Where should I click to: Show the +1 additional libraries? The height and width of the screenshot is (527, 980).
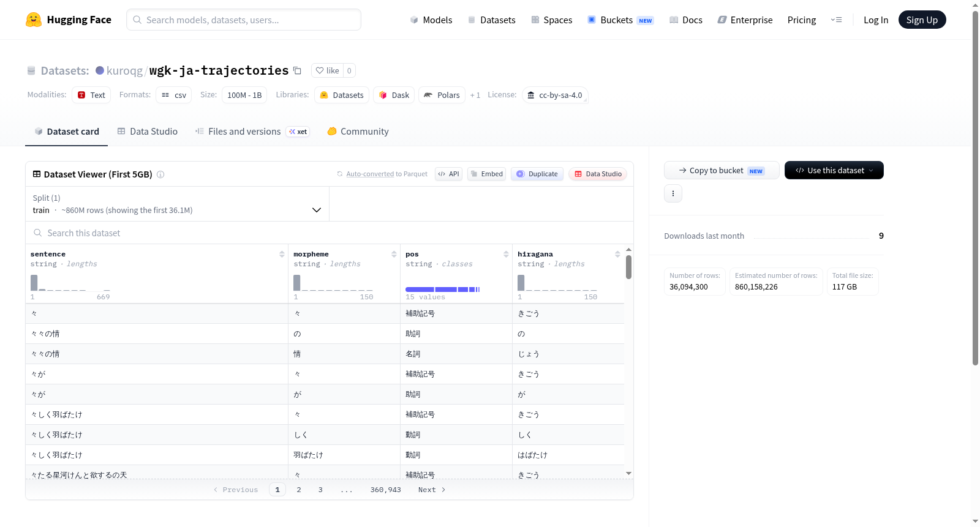tap(475, 95)
